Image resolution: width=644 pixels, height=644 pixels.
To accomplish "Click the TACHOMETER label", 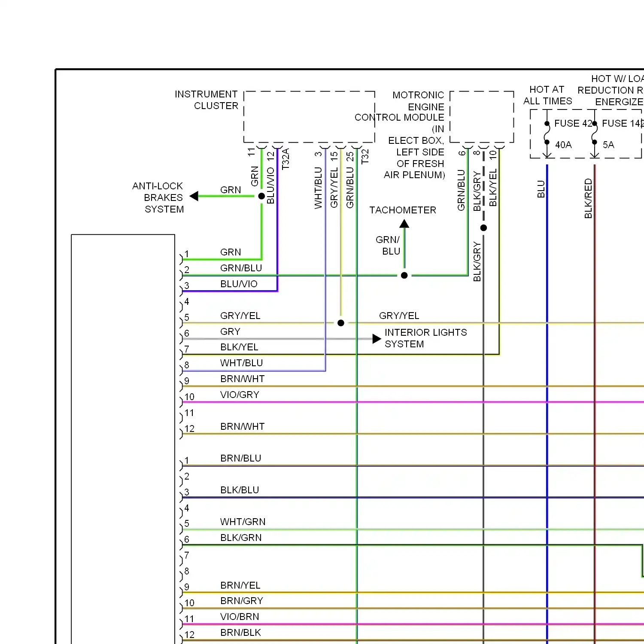I will pos(403,210).
